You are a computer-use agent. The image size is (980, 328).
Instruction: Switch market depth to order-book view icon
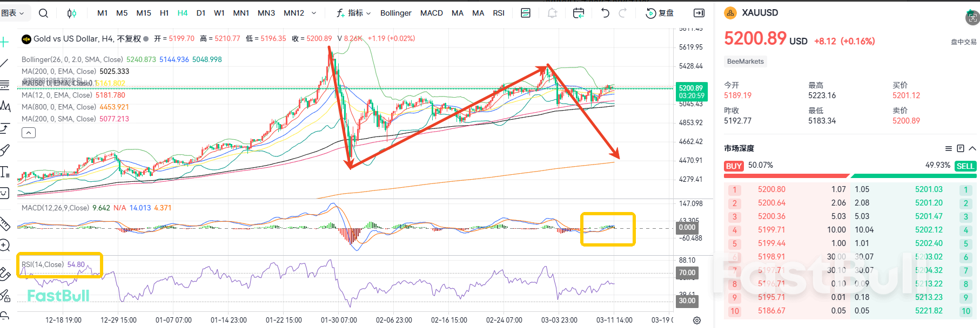[x=960, y=148]
